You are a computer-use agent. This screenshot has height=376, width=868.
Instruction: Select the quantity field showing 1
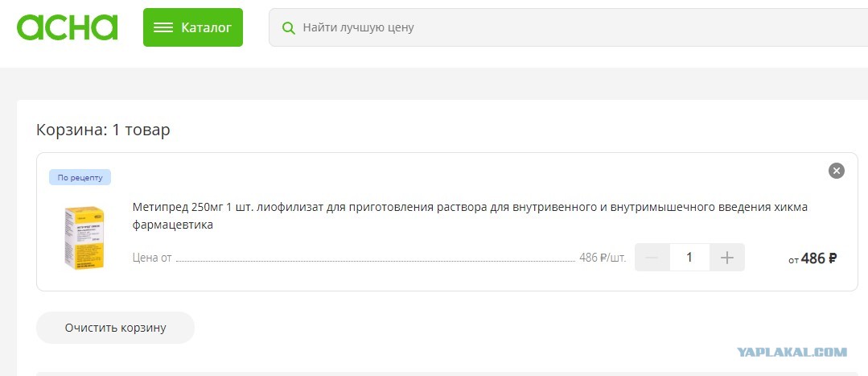689,258
